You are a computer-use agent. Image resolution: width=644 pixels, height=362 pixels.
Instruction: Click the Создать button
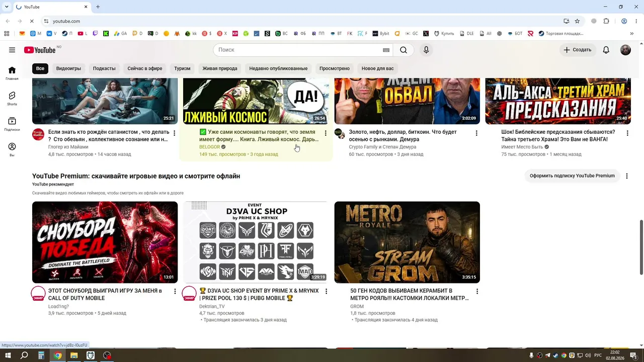coord(578,50)
